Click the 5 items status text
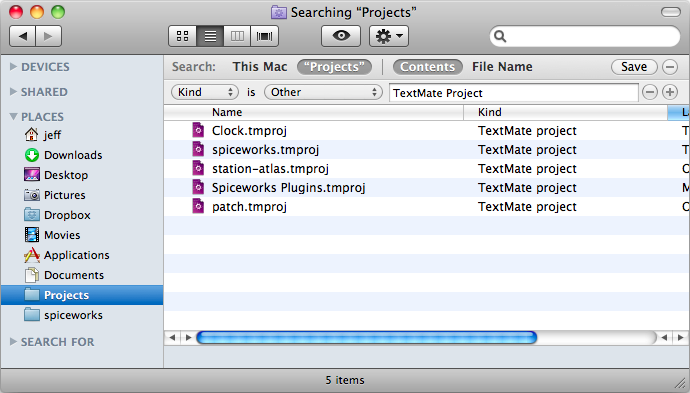Screen dimensions: 690x393 pos(345,380)
